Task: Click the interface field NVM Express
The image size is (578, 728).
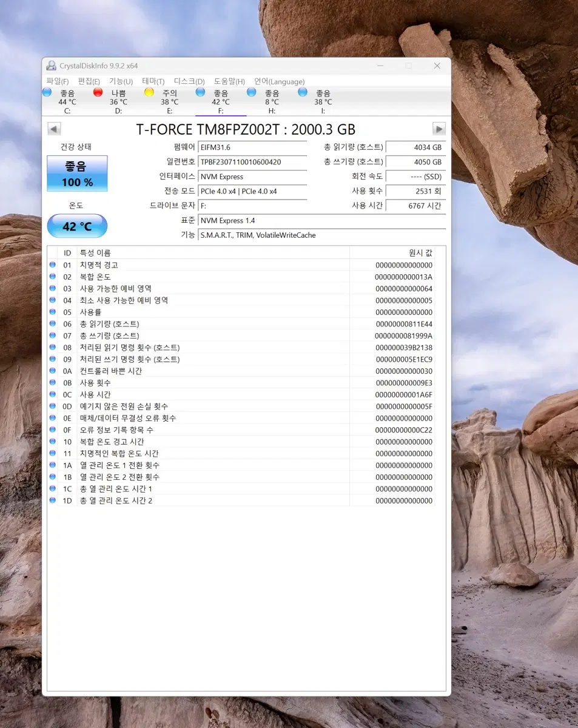Action: tap(252, 177)
